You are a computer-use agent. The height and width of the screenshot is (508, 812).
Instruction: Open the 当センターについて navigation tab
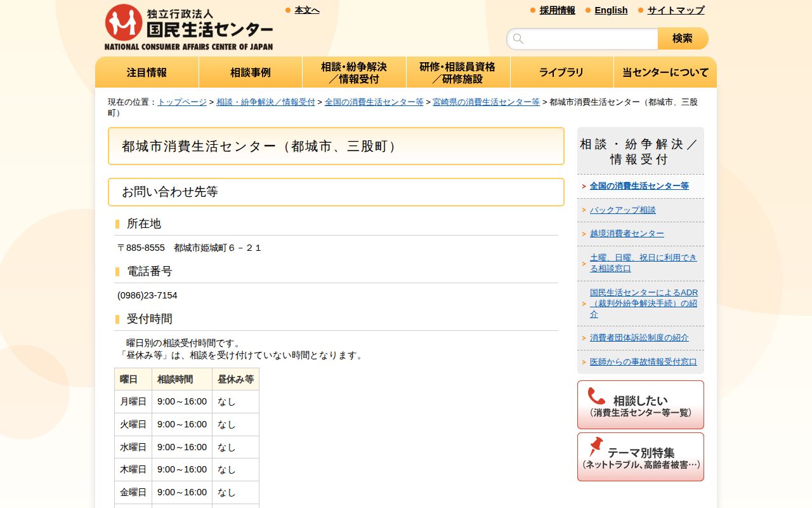pos(665,72)
